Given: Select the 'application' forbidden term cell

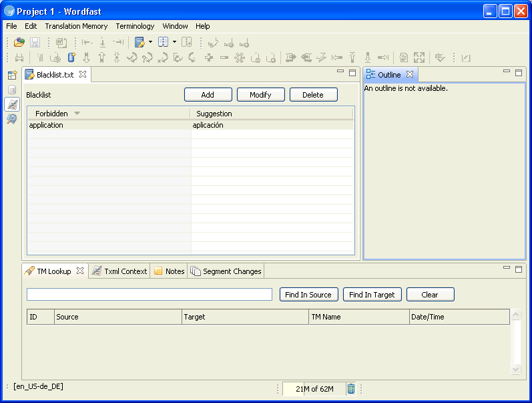Looking at the screenshot, I should pyautogui.click(x=109, y=125).
